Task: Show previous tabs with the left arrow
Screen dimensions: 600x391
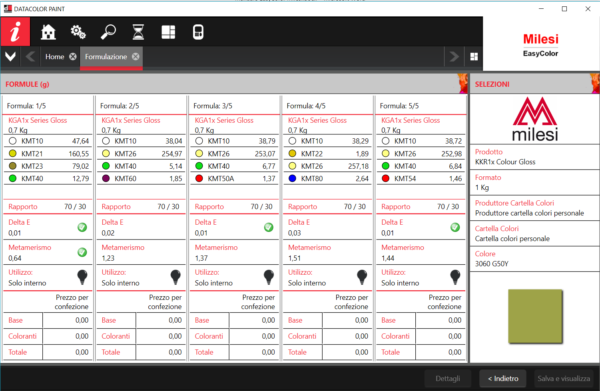Action: [30, 57]
